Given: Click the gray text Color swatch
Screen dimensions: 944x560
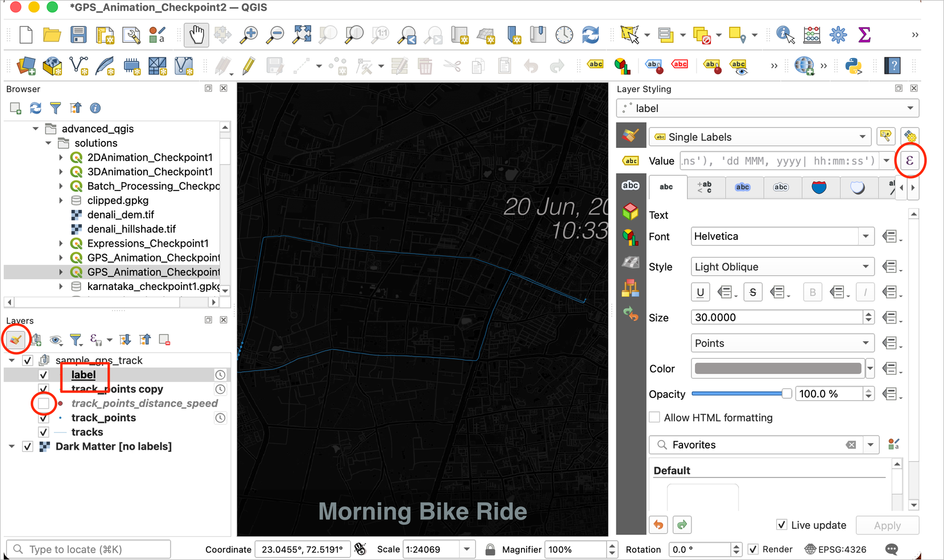Looking at the screenshot, I should click(x=777, y=368).
